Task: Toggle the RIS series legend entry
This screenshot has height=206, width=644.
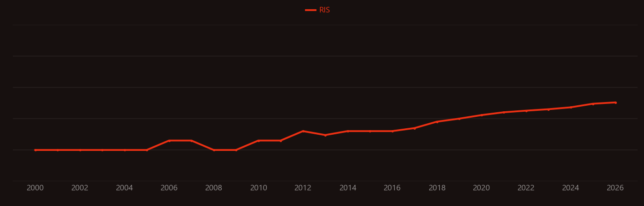Action: pyautogui.click(x=318, y=10)
